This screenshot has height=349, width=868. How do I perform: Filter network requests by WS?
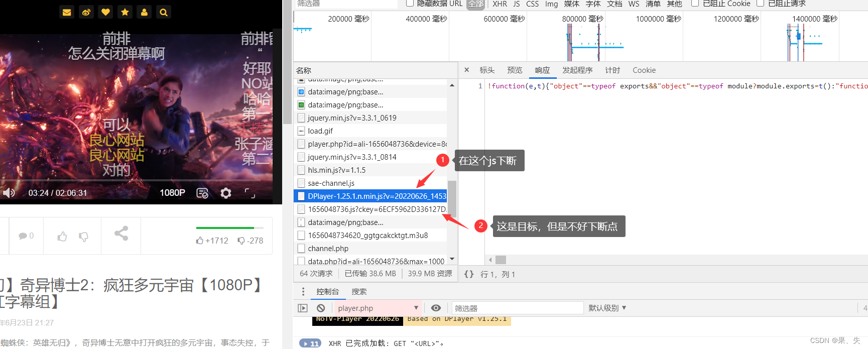634,4
